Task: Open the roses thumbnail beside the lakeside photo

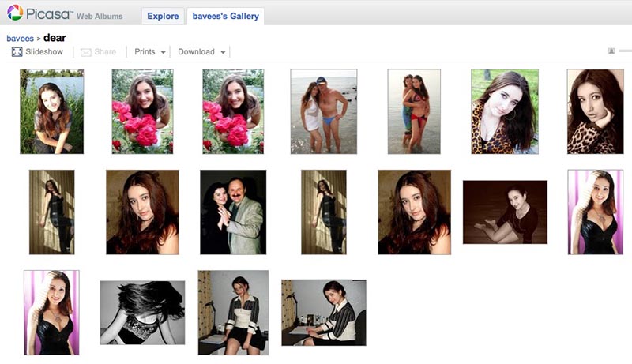Action: tap(143, 111)
